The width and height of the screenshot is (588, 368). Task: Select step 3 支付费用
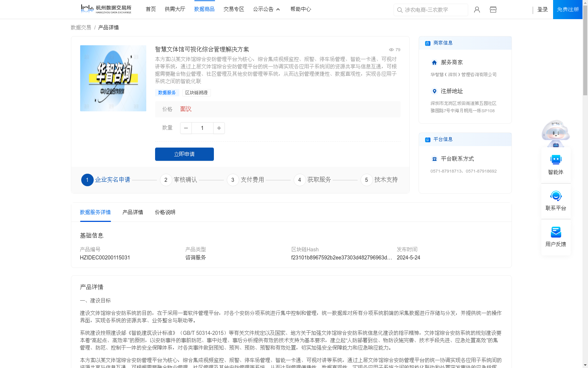(245, 180)
